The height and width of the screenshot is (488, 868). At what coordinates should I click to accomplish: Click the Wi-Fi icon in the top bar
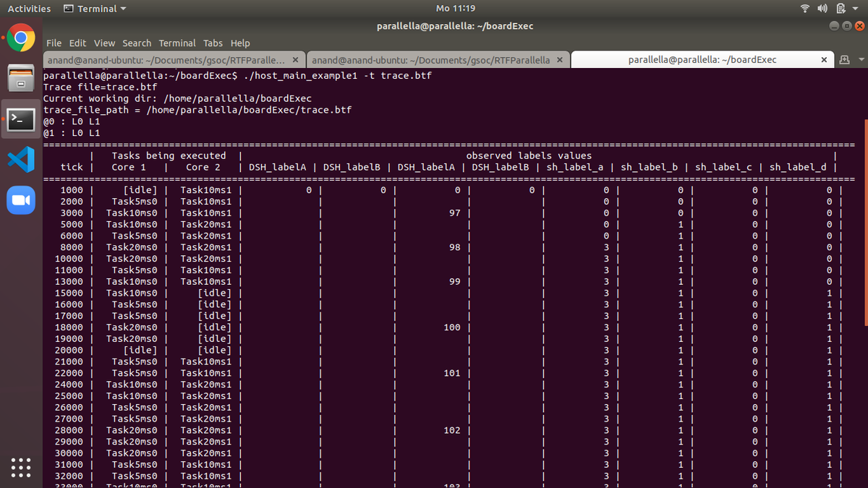(804, 9)
